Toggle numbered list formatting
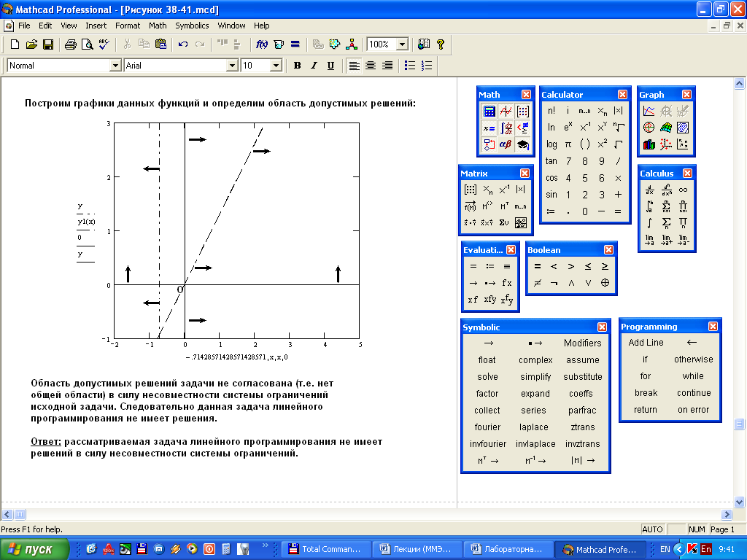 pos(427,66)
